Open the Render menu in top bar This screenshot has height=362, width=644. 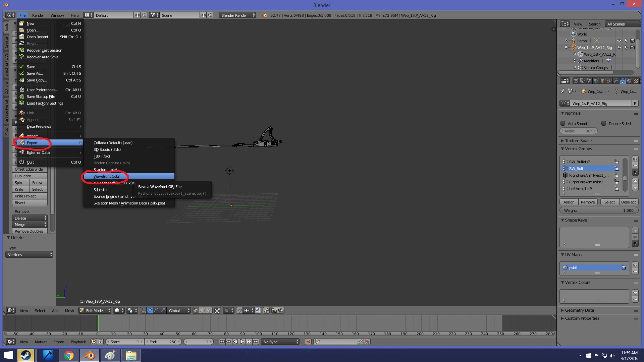point(38,15)
